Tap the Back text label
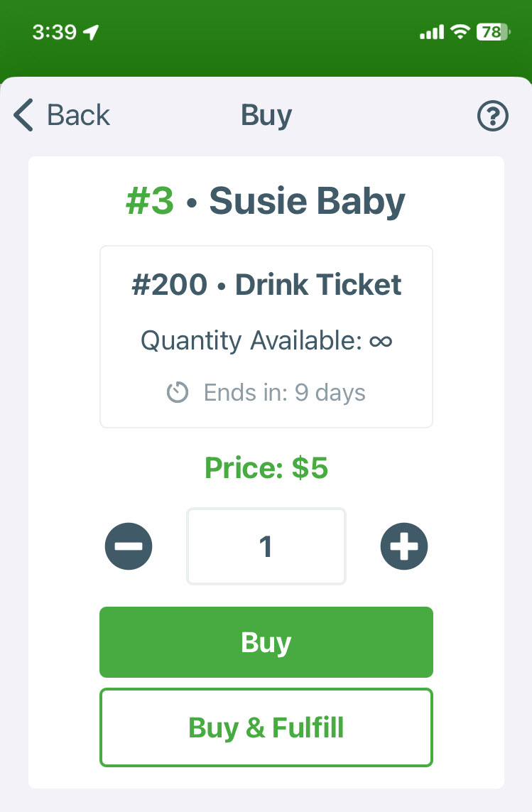The image size is (532, 812). click(78, 115)
